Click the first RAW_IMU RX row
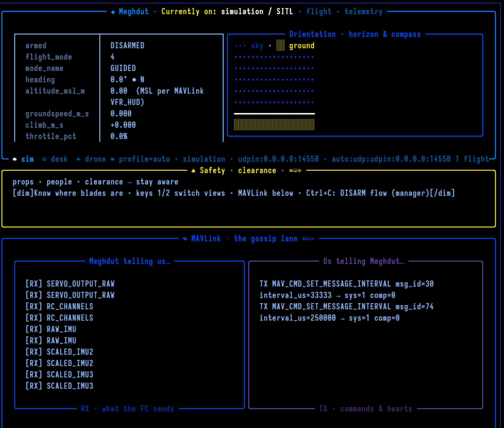504x428 pixels. 51,329
